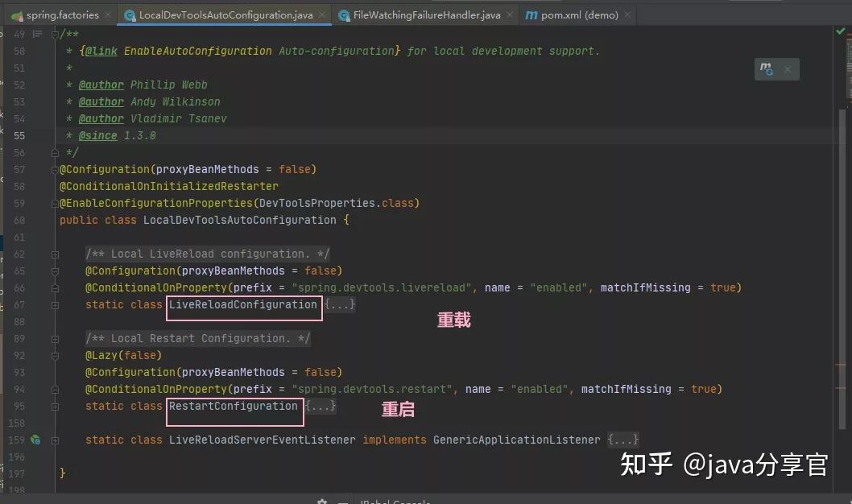
Task: Expand the LiveReloadServerEventListener folded body
Action: (622, 440)
